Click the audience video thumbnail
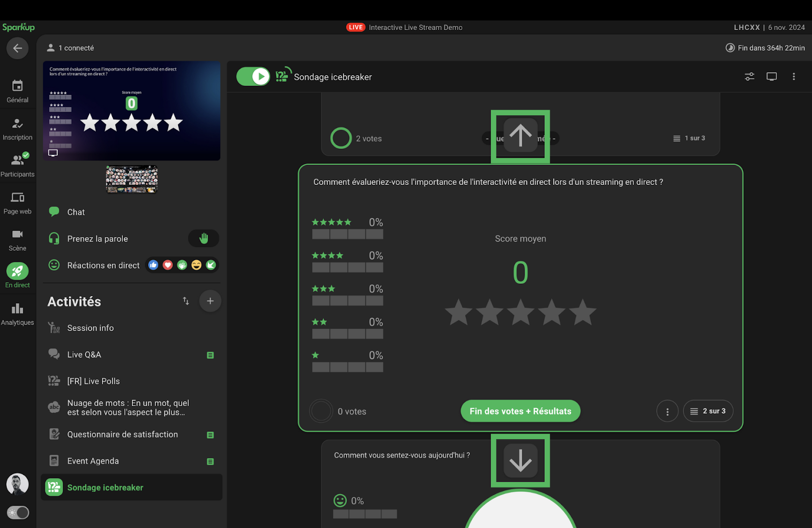This screenshot has width=812, height=528. pyautogui.click(x=132, y=179)
